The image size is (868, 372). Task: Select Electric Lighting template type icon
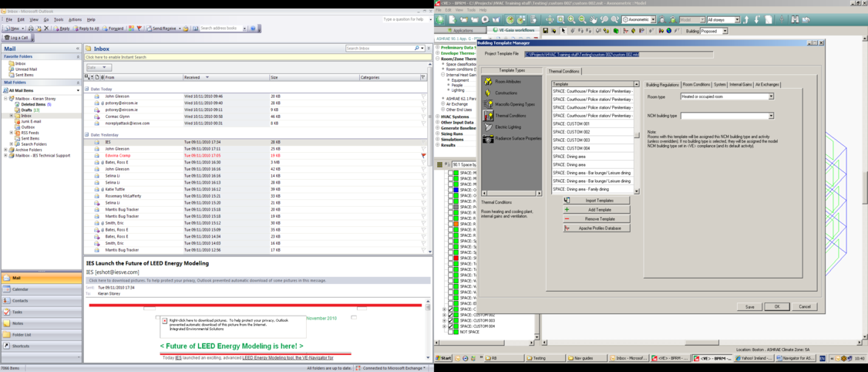[488, 127]
